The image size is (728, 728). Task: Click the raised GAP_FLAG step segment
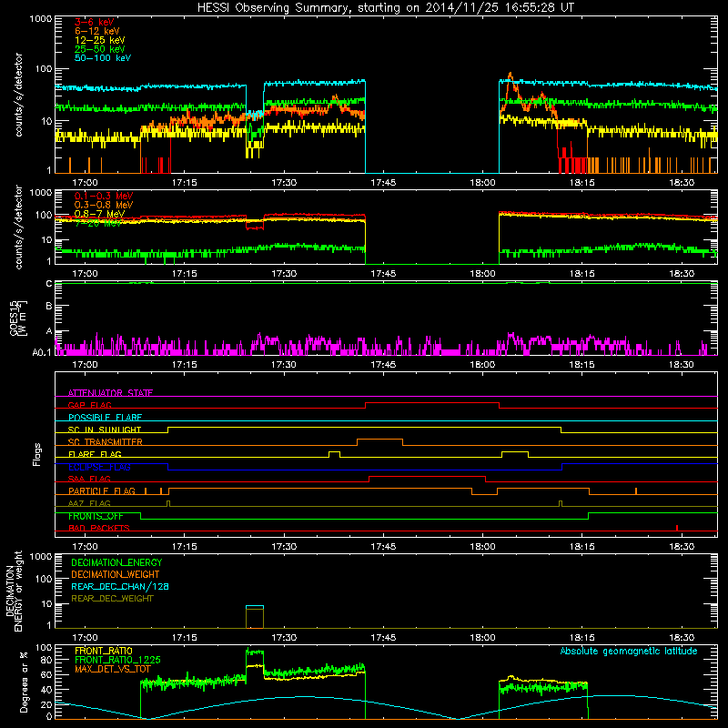(432, 403)
